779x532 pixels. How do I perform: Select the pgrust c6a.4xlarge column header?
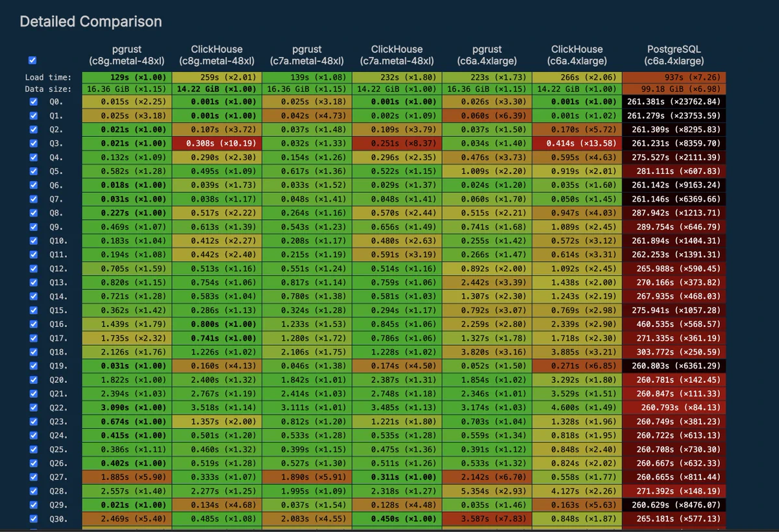487,55
